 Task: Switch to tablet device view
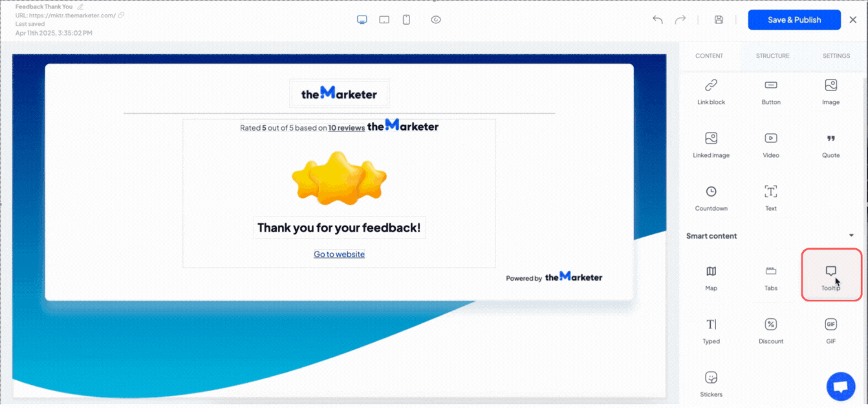tap(384, 19)
